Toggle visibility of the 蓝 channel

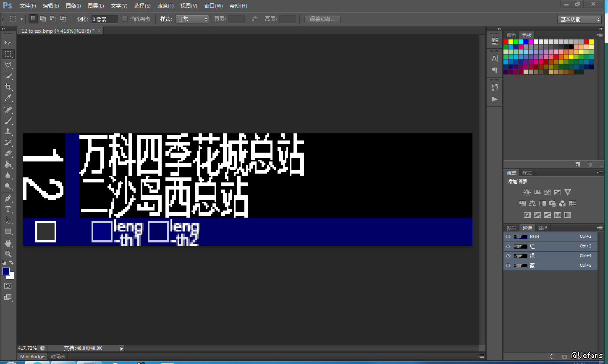(508, 265)
